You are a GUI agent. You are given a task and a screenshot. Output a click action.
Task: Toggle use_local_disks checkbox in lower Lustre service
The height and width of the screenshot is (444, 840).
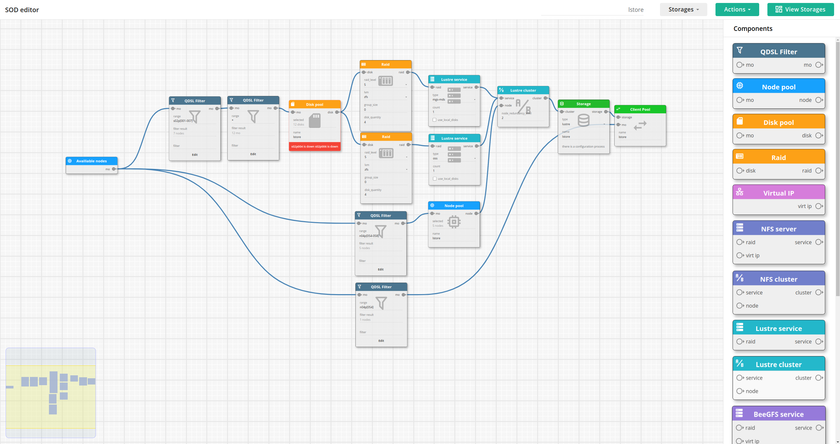pos(433,179)
